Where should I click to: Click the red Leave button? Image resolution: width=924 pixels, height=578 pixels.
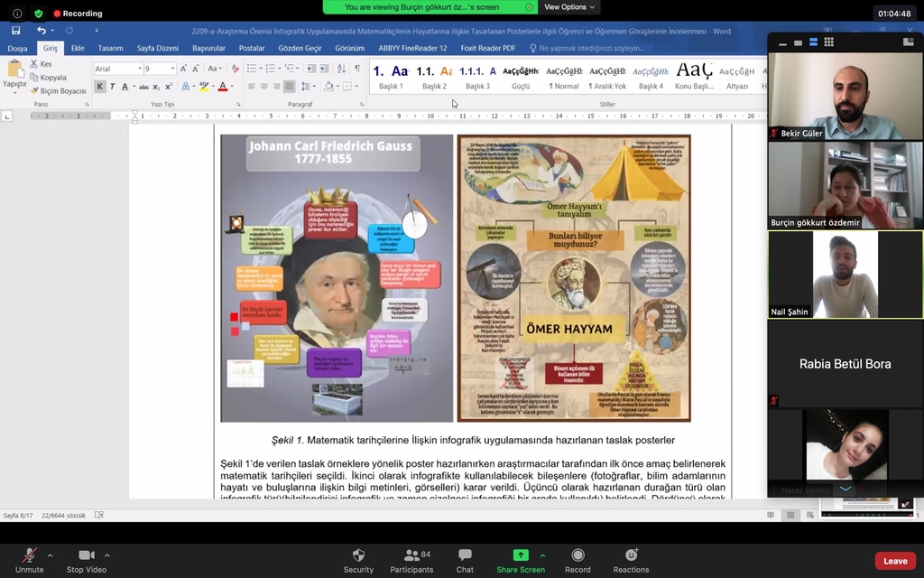[x=895, y=561]
